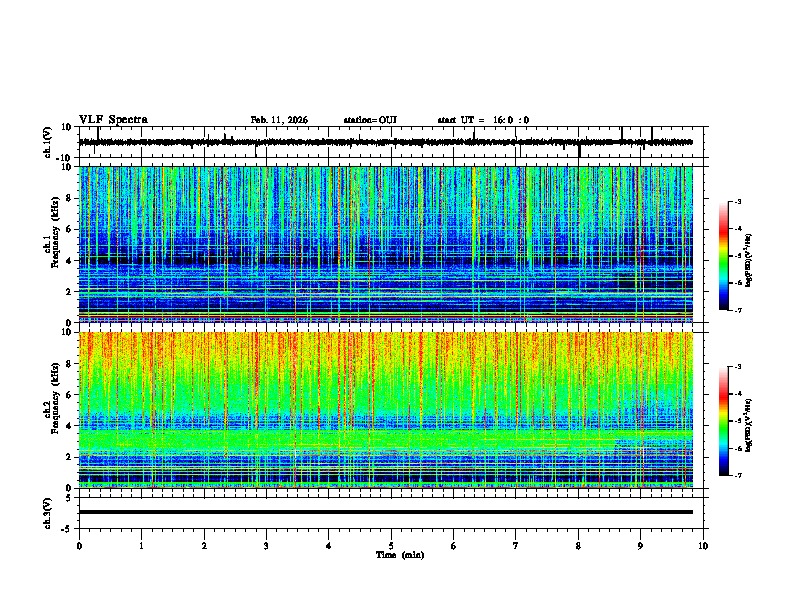Click the ch.2 spectrogram color scale bar
The width and height of the screenshot is (792, 612).
tap(723, 421)
